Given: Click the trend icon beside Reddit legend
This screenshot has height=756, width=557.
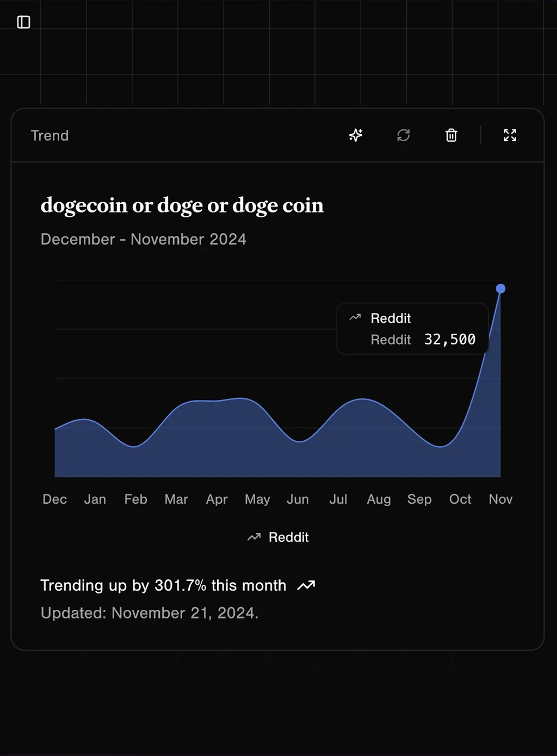Looking at the screenshot, I should [254, 538].
